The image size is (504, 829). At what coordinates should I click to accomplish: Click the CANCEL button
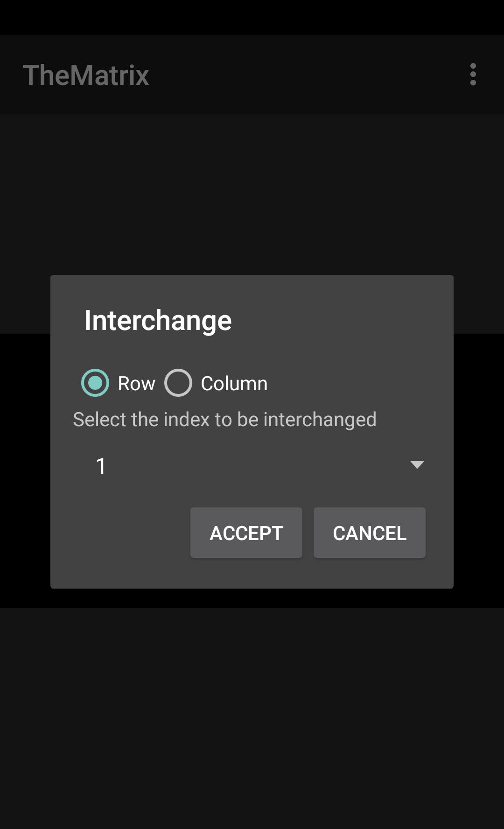(x=370, y=533)
